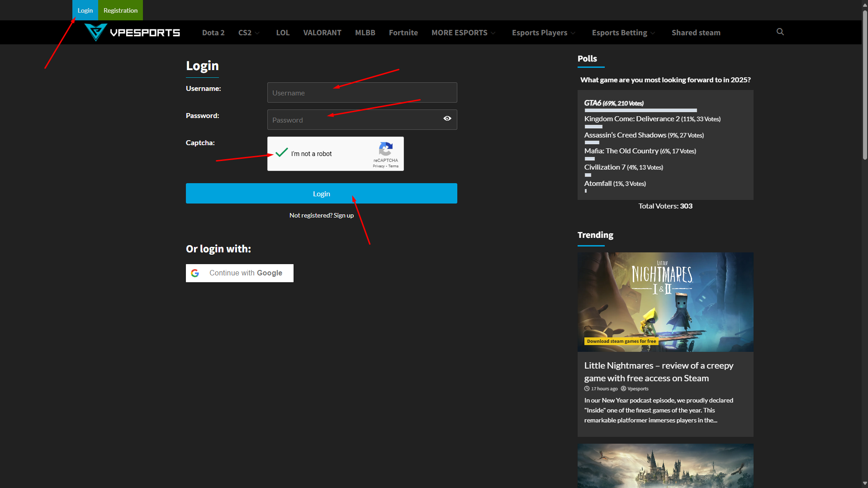Image resolution: width=868 pixels, height=488 pixels.
Task: Click the Little Nightmares article excerpt text
Action: [659, 410]
